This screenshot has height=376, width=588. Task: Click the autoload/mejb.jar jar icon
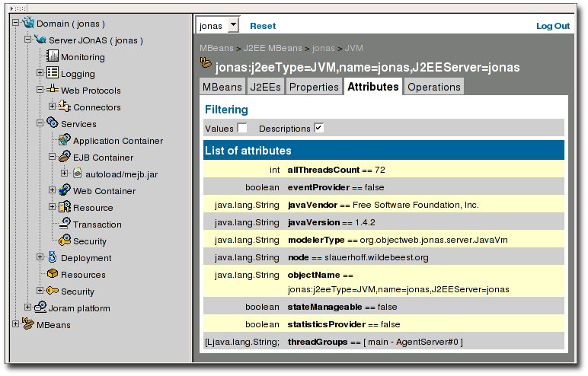pos(77,174)
